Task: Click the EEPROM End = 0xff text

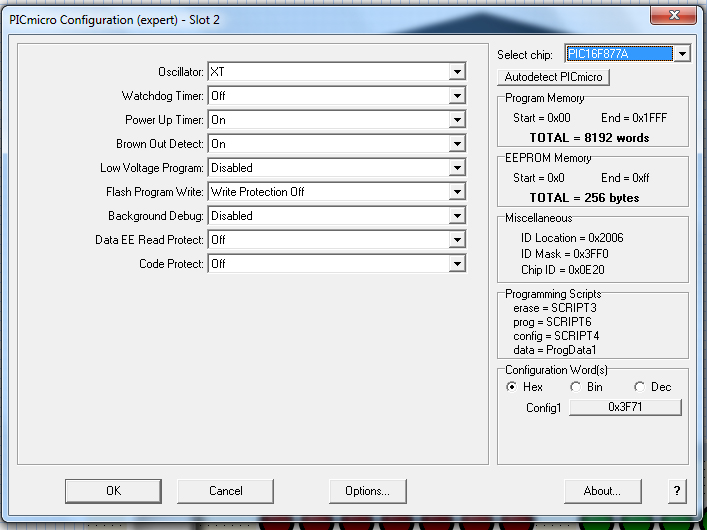Action: pyautogui.click(x=625, y=178)
